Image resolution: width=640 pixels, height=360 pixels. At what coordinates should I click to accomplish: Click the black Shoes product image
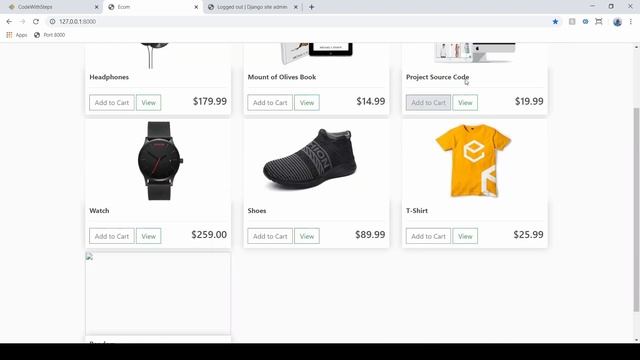click(310, 160)
